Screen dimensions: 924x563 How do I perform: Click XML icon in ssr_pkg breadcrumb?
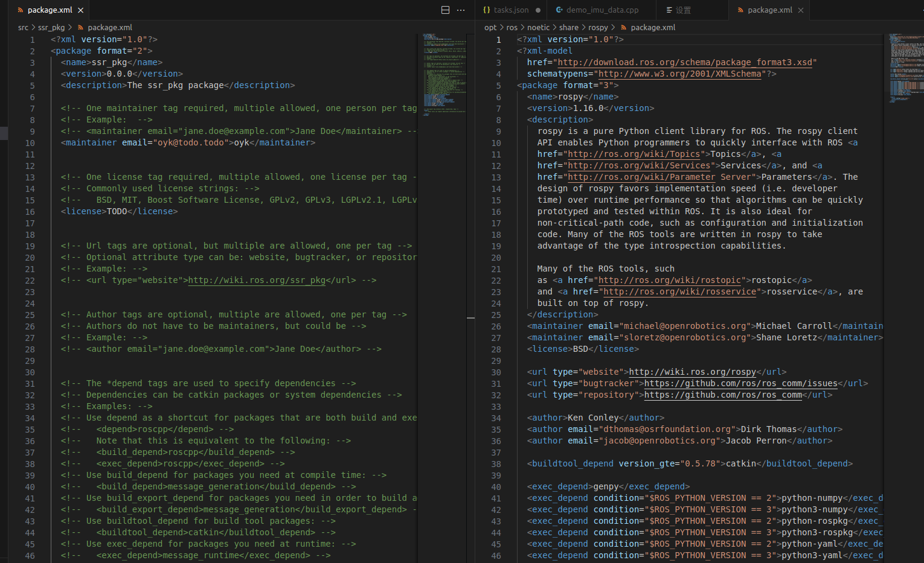(80, 28)
